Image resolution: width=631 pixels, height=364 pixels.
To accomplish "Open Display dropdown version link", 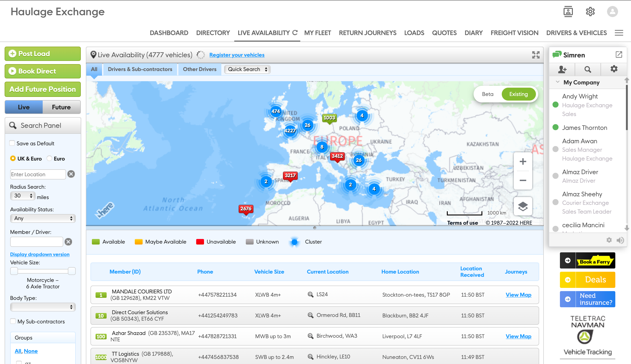I will click(40, 254).
